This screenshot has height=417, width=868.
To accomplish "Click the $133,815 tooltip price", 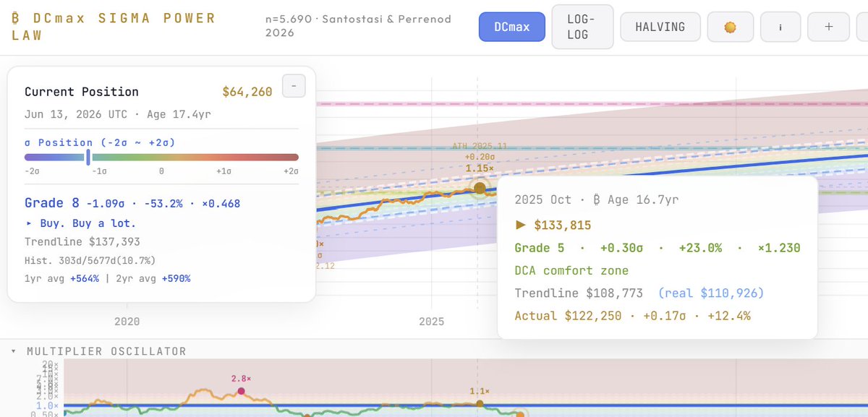I will [563, 225].
